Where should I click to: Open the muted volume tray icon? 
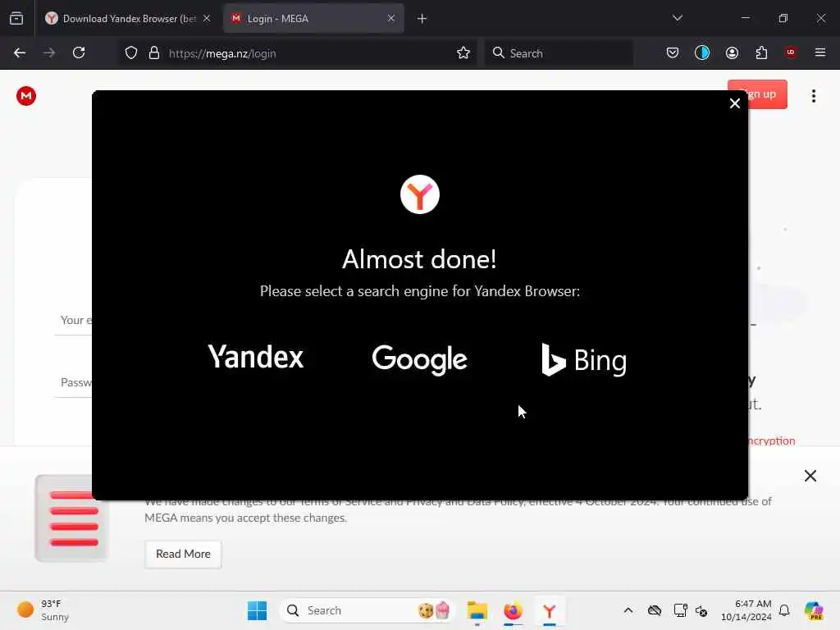701,610
